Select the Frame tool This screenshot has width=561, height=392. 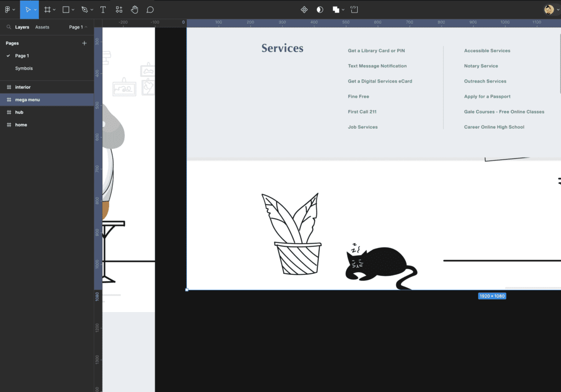coord(48,9)
